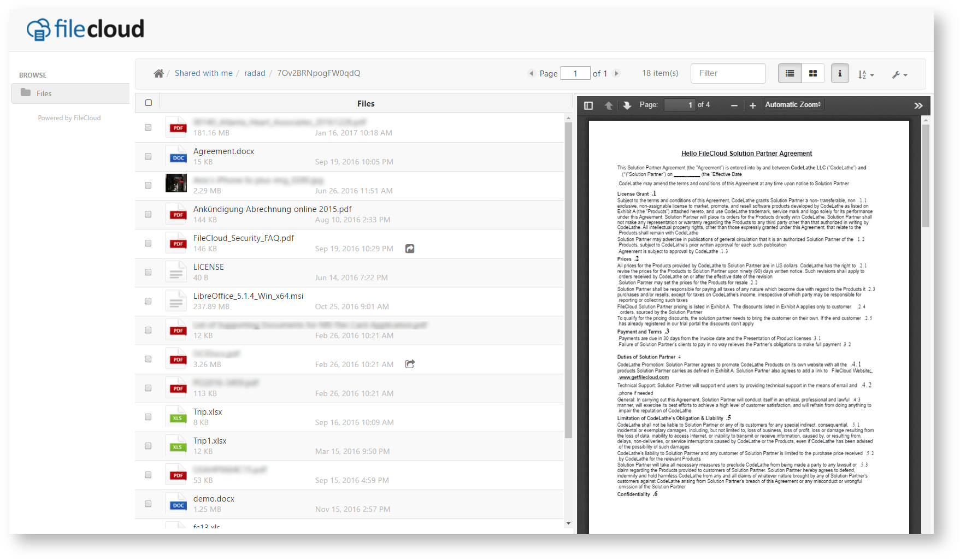Click PDF icon of 181.16 MB file

coord(176,127)
